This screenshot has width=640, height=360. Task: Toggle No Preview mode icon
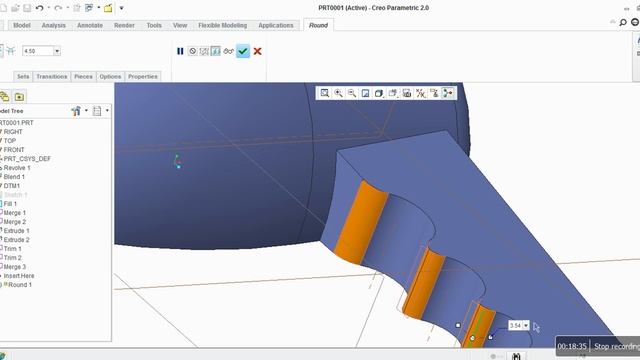192,51
